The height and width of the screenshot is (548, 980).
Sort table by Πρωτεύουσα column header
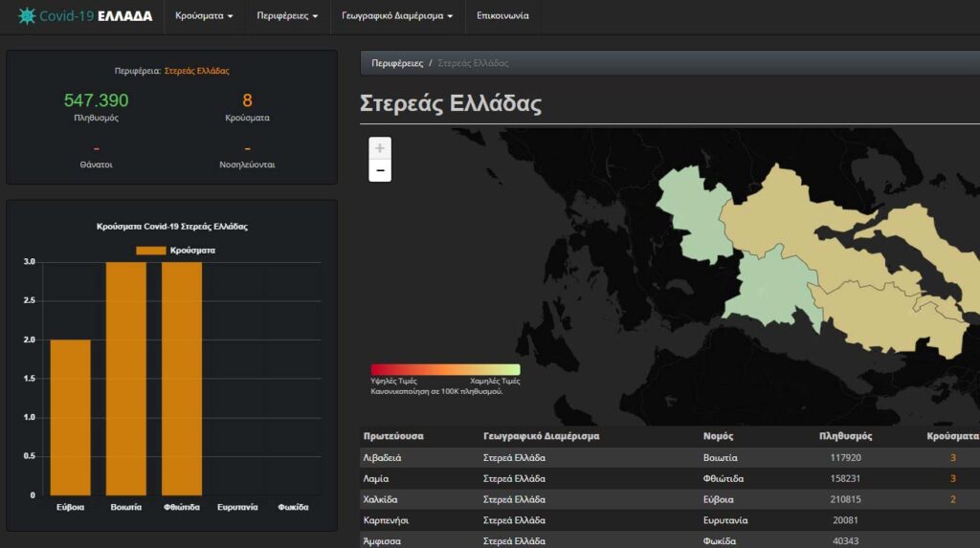click(393, 436)
